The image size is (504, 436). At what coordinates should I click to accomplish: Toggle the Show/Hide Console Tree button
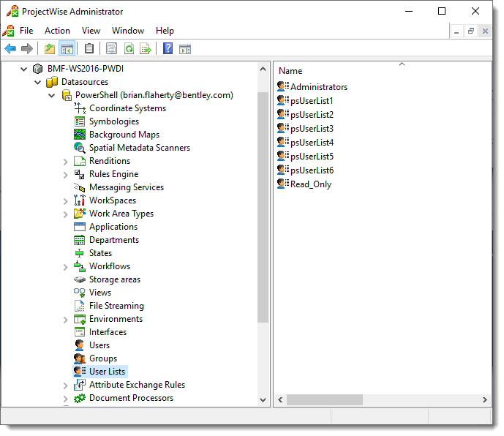[x=67, y=49]
